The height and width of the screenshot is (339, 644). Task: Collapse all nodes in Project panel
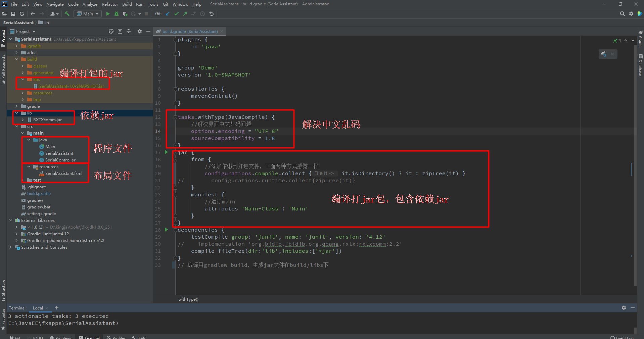click(x=129, y=31)
